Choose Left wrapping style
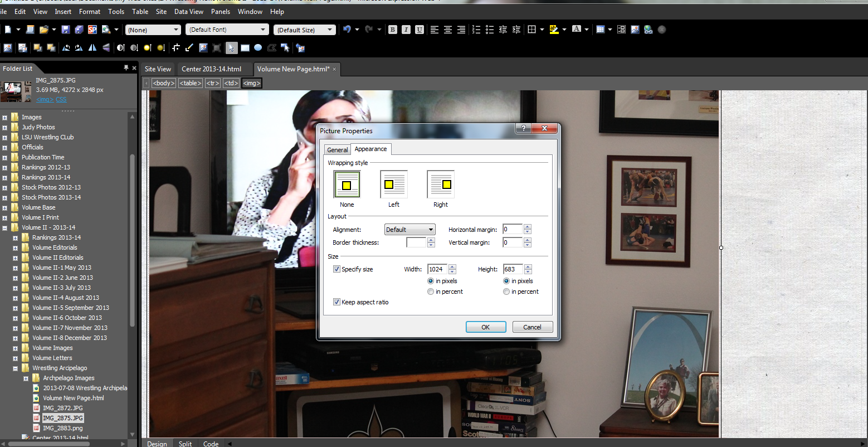Screen dimensions: 868x447 click(394, 184)
